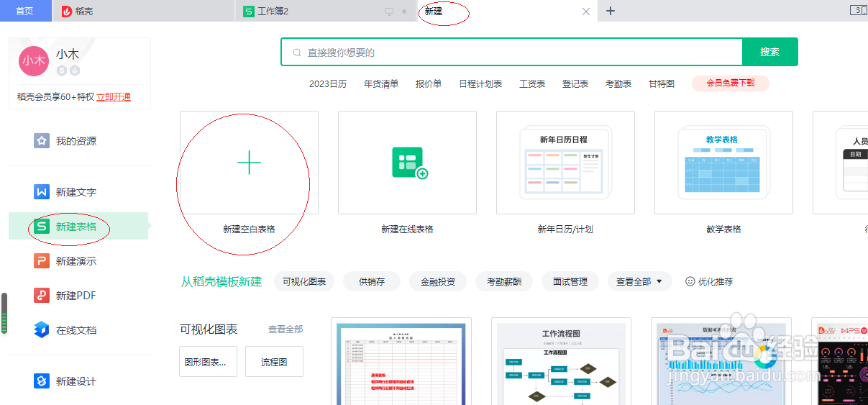Screen dimensions: 868x405
Task: Open the 首页 home tab
Action: tap(25, 11)
